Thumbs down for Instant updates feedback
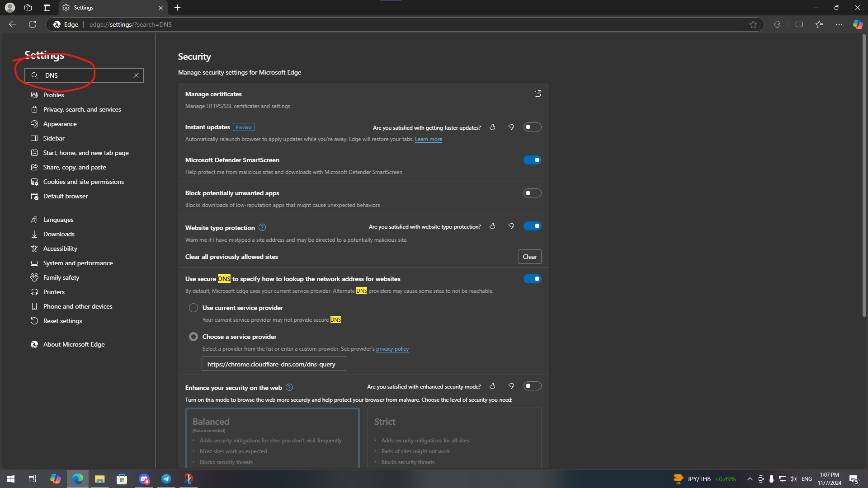This screenshot has width=868, height=488. 511,127
